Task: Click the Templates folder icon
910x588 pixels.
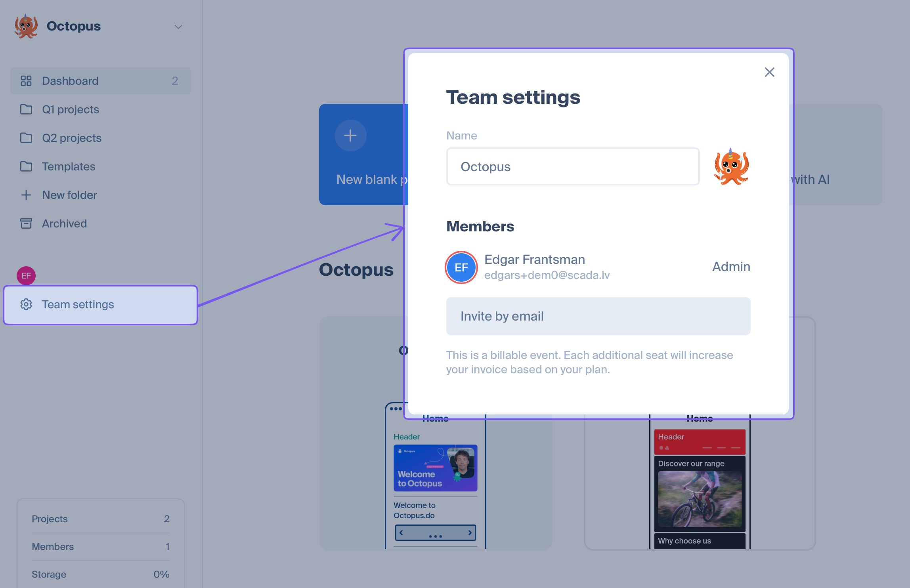Action: point(26,166)
